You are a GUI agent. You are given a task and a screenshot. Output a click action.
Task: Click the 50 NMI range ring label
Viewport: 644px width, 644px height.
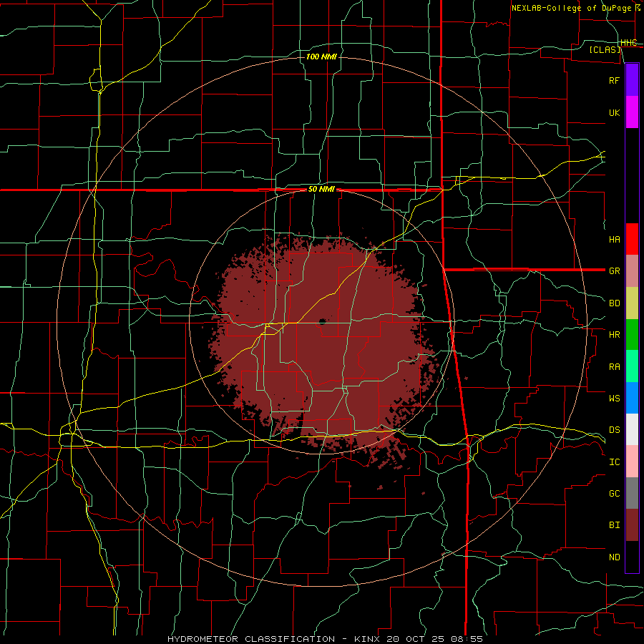[321, 189]
